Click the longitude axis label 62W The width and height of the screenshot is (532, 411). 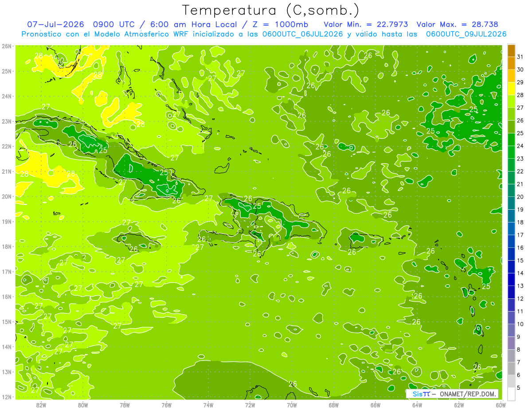[459, 405]
